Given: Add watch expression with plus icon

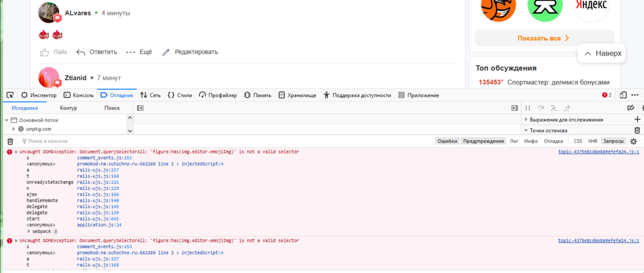Looking at the screenshot, I should 637,119.
